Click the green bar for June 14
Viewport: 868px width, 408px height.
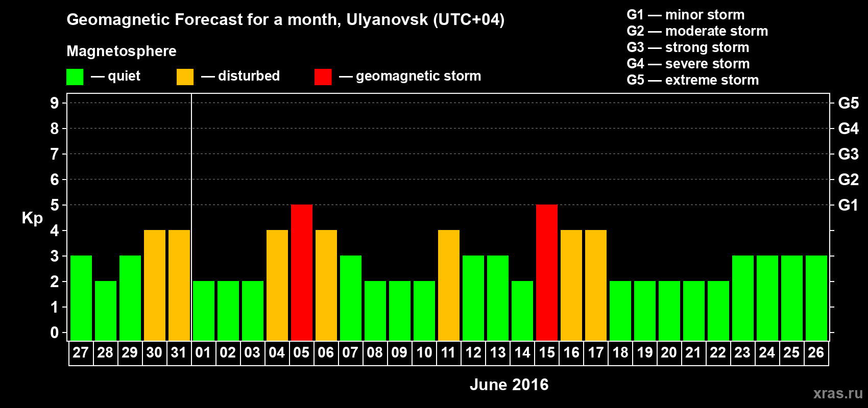pyautogui.click(x=522, y=311)
